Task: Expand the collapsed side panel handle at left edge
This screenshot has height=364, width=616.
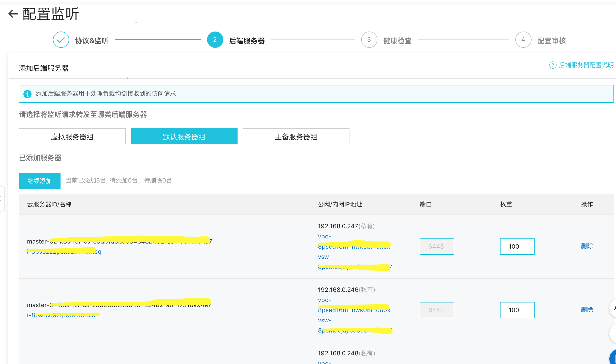Action: 2,199
